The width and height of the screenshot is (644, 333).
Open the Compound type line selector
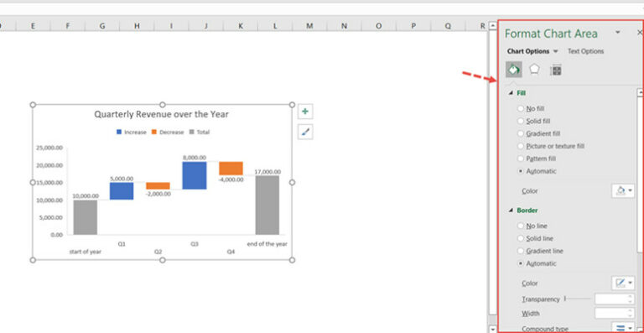tap(623, 328)
